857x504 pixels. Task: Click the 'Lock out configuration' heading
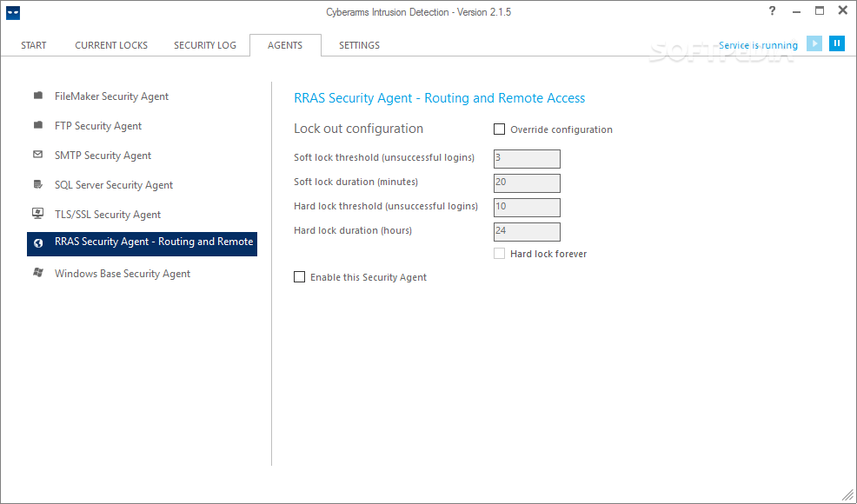359,129
